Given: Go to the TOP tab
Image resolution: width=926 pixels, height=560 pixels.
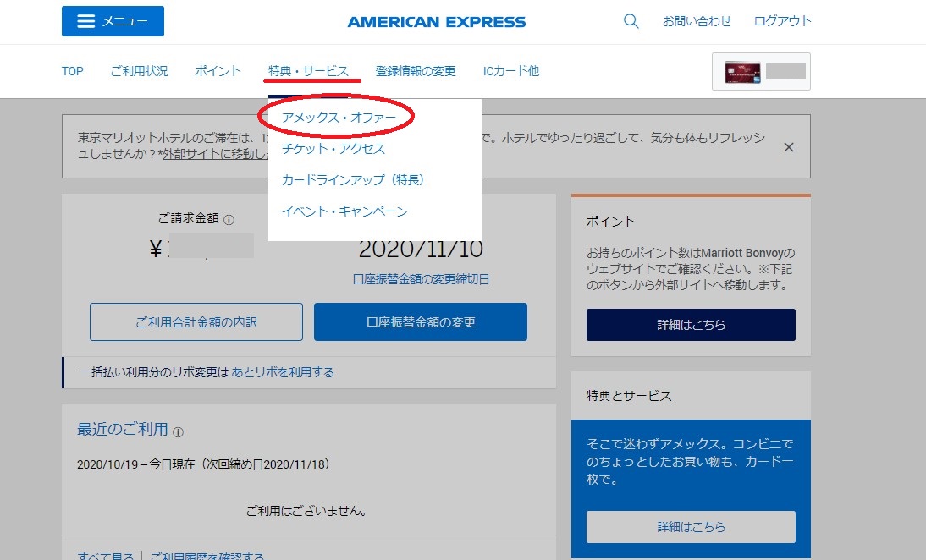Looking at the screenshot, I should (x=73, y=71).
